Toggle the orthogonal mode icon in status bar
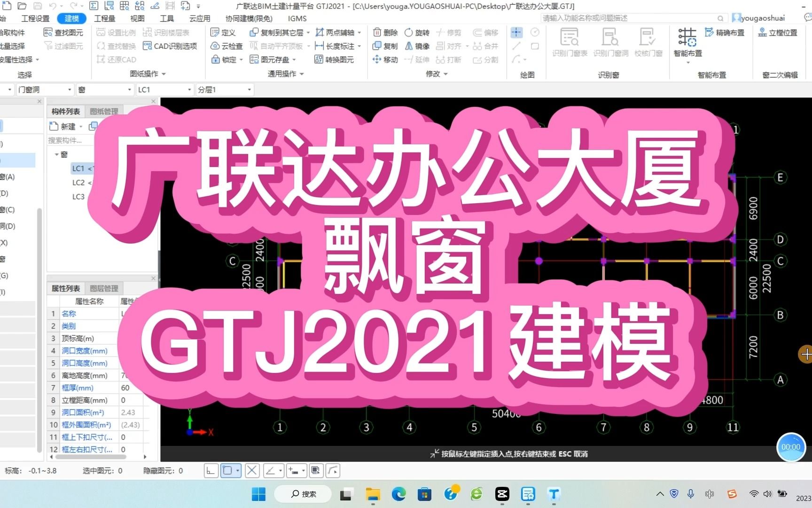Screen dimensions: 812x508 (x=211, y=470)
